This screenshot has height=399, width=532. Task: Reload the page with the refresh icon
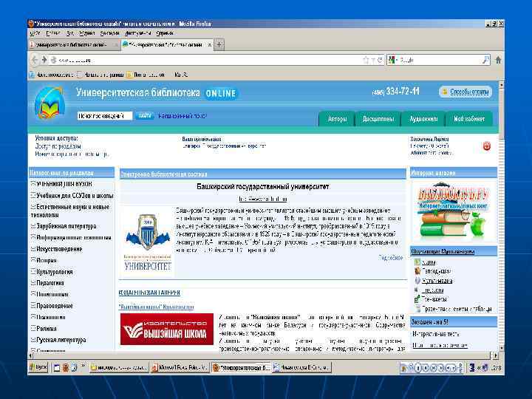coord(380,60)
